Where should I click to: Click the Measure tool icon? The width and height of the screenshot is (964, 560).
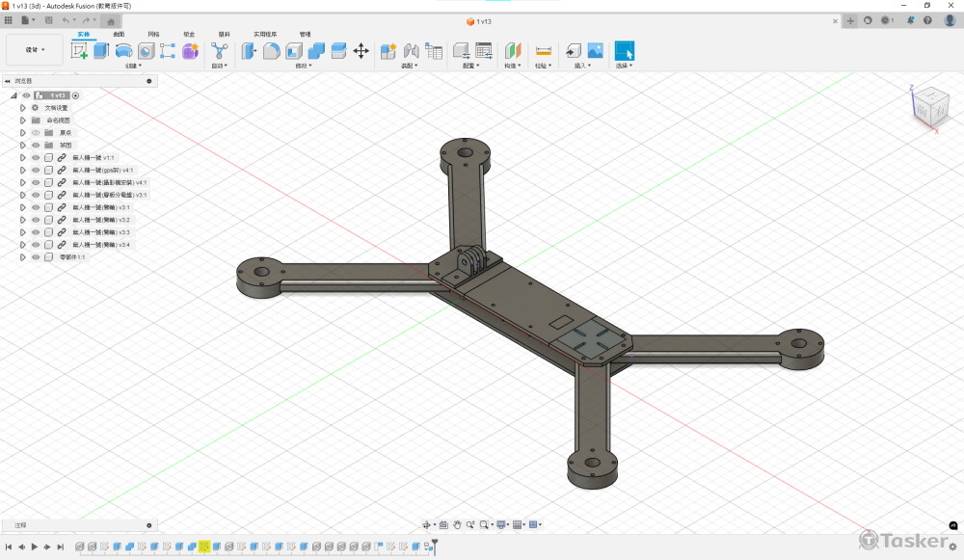[544, 51]
